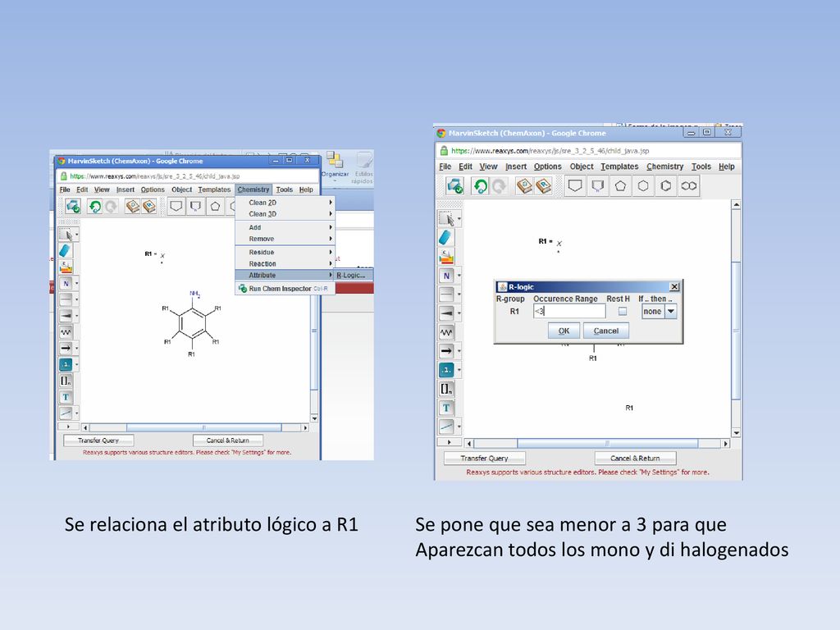Screen dimensions: 840x630
Task: Click Cancel in the R-logic dialog
Action: coord(606,331)
